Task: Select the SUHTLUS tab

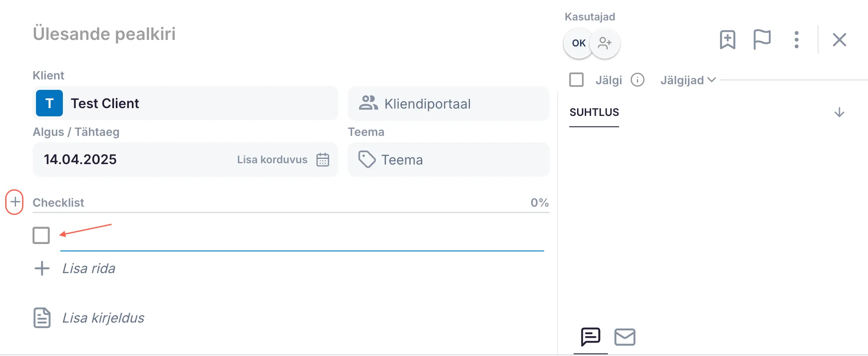Action: (594, 112)
